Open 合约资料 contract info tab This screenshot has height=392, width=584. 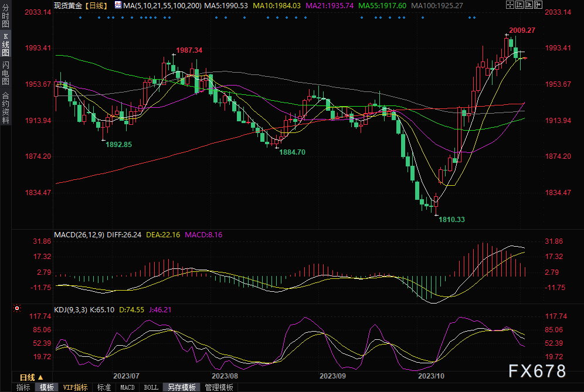point(5,107)
